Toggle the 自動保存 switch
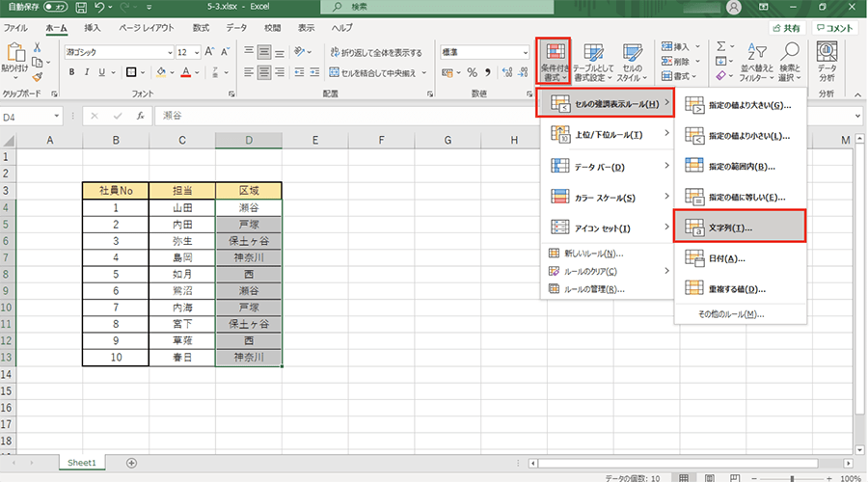Viewport: 868px width, 482px height. coord(55,8)
